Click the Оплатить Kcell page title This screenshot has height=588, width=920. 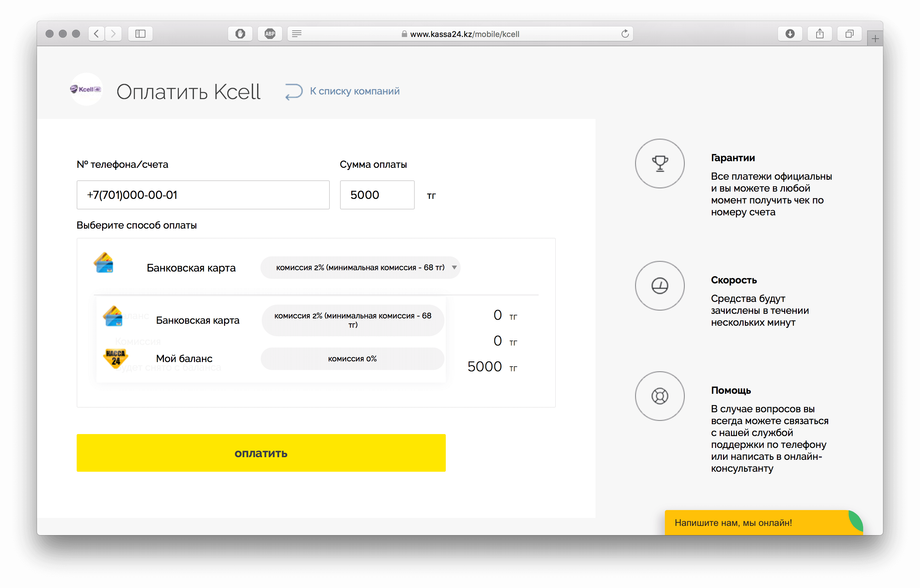pyautogui.click(x=188, y=92)
